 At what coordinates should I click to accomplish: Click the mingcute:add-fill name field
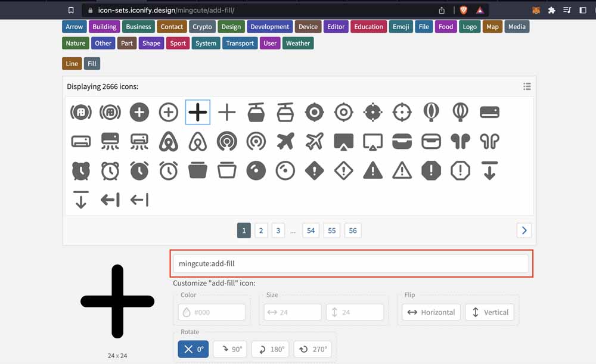click(351, 263)
